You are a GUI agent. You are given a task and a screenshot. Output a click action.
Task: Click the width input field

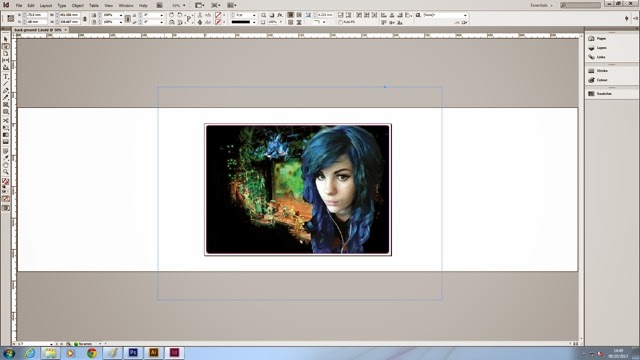[69, 15]
